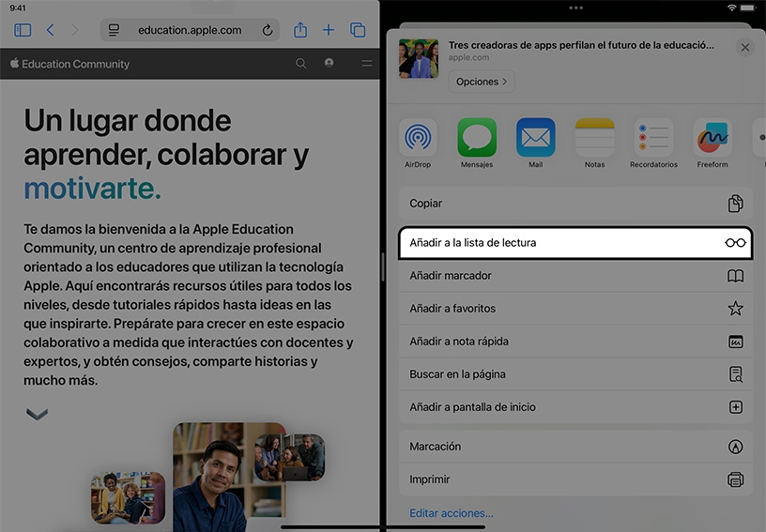The image size is (766, 532).
Task: Open Education Community hamburger menu
Action: point(367,64)
